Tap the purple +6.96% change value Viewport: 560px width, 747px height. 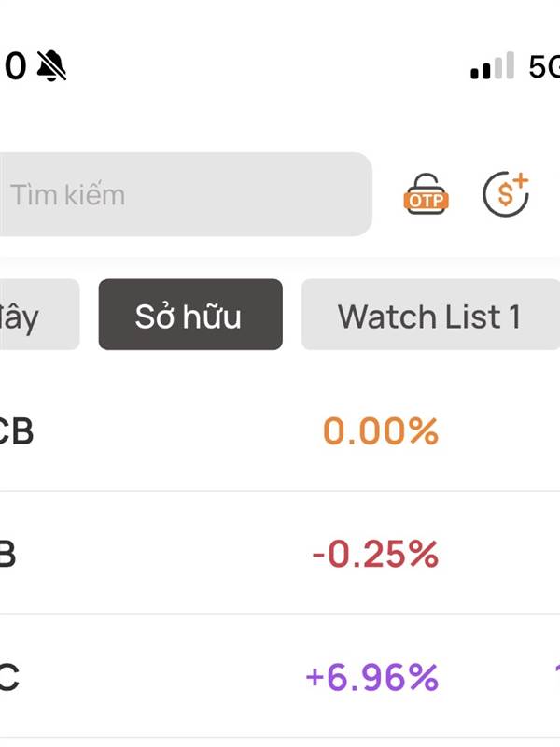(x=371, y=677)
